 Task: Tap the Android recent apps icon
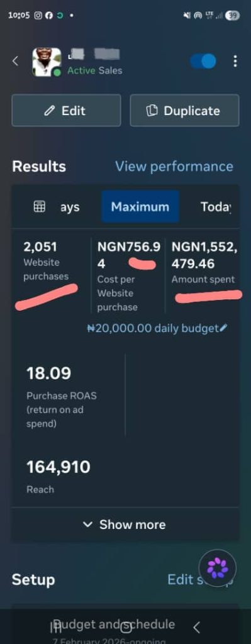point(56,627)
